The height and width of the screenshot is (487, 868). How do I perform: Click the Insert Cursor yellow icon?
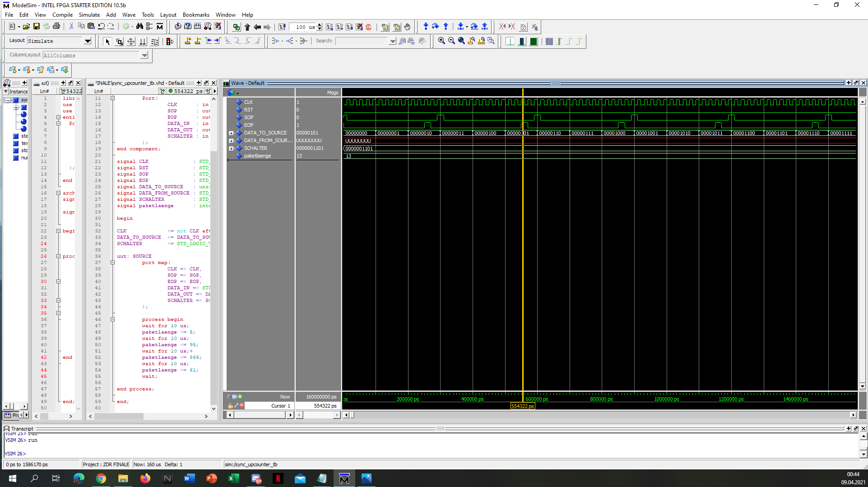188,41
